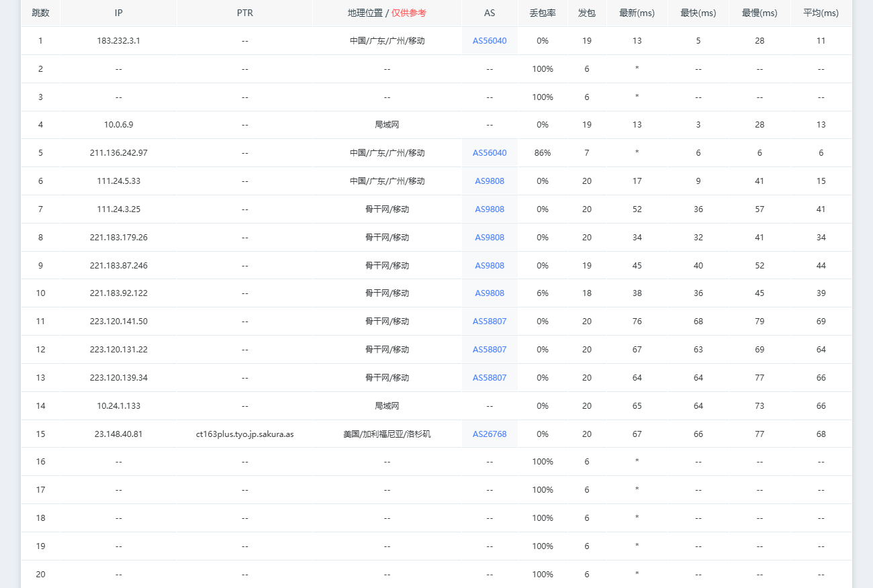
Task: Click the 86% packet loss cell
Action: tap(543, 153)
